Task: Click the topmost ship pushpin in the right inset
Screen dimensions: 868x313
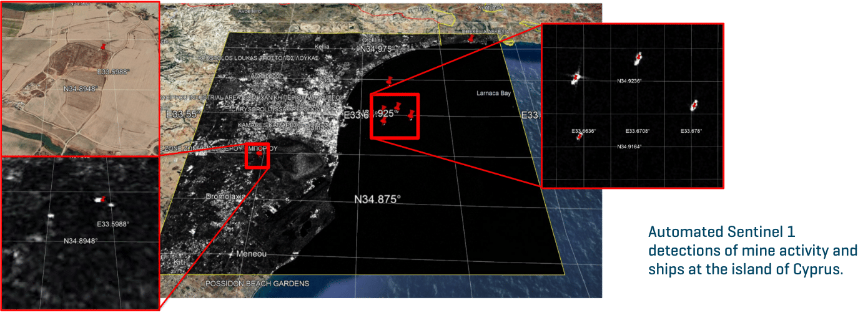Action: click(x=638, y=57)
